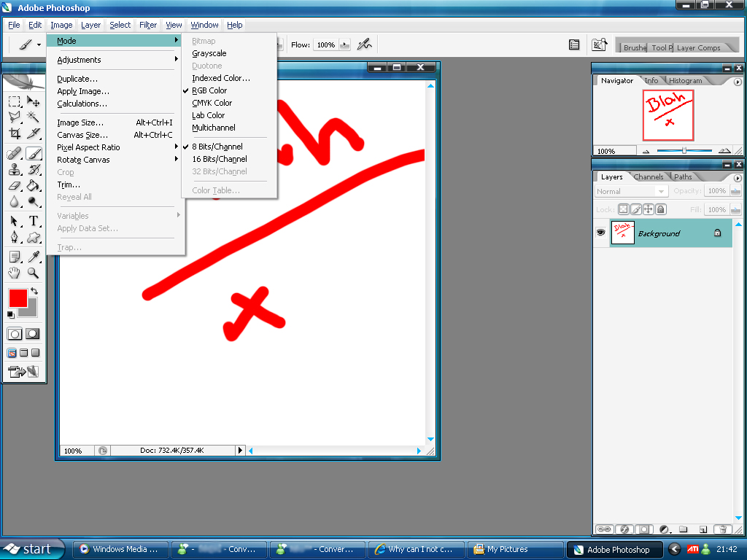Select the Paint Bucket tool
The width and height of the screenshot is (747, 560).
pyautogui.click(x=33, y=186)
